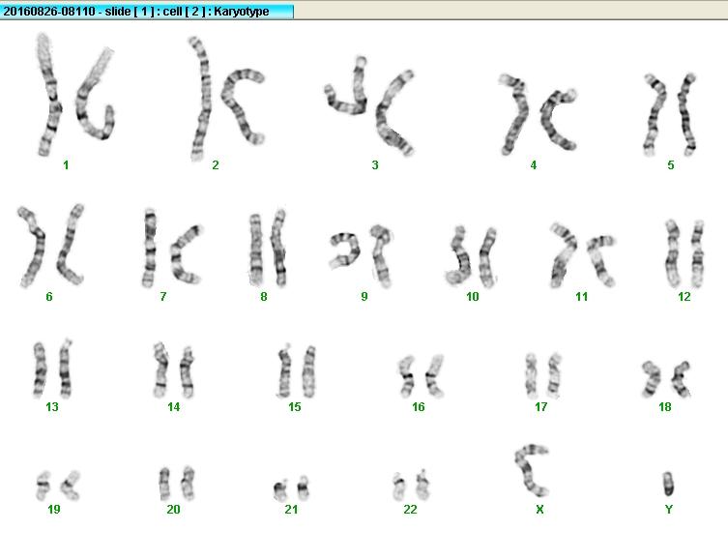728x560 pixels.
Task: Click the green label "22"
Action: tap(411, 510)
